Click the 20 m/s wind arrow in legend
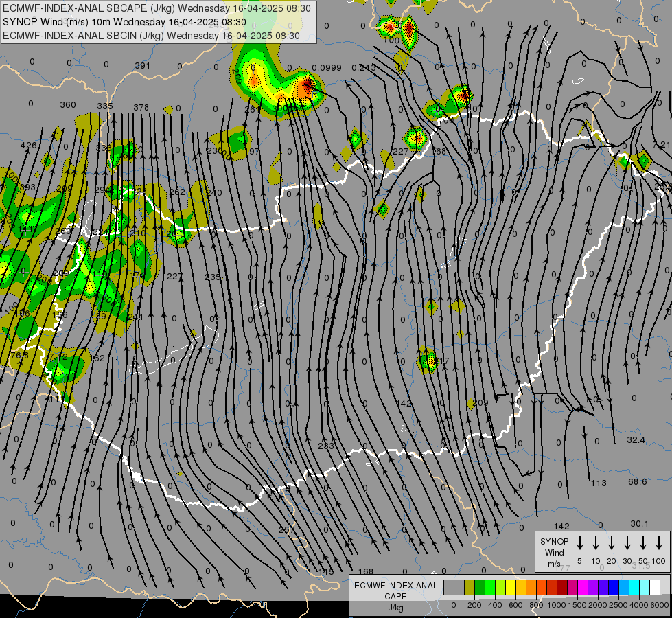This screenshot has width=672, height=618. (612, 542)
